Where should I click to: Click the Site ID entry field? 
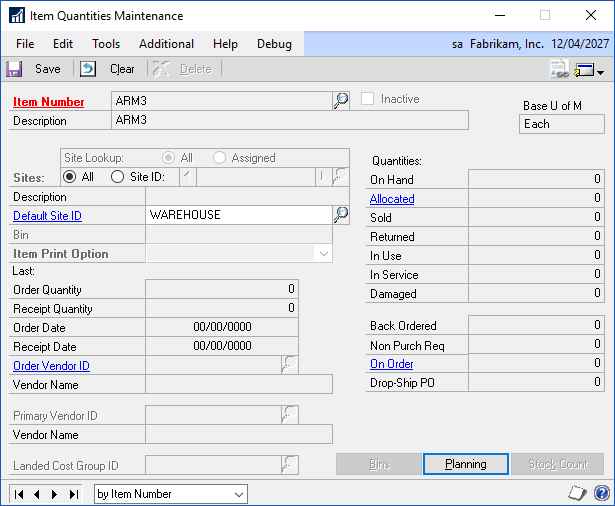256,177
